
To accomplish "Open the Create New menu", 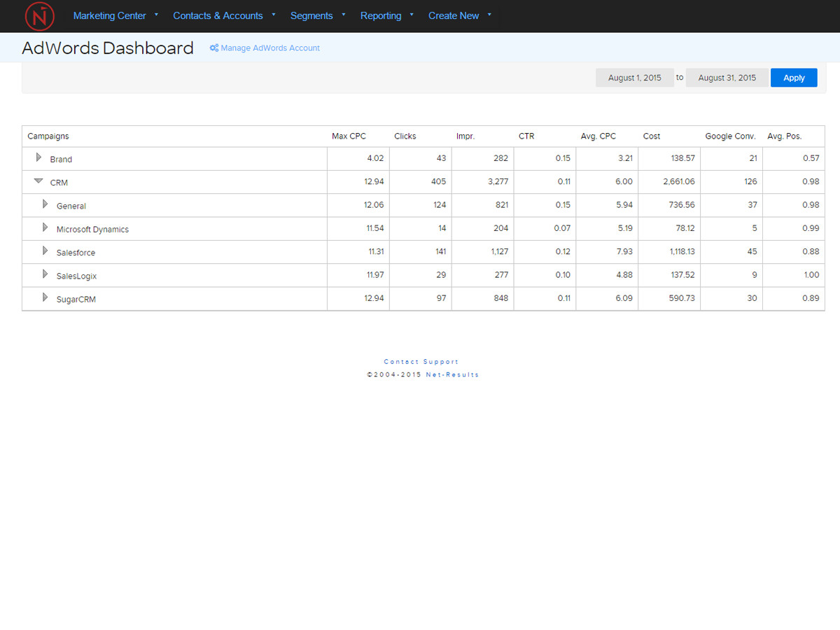I will pos(454,15).
